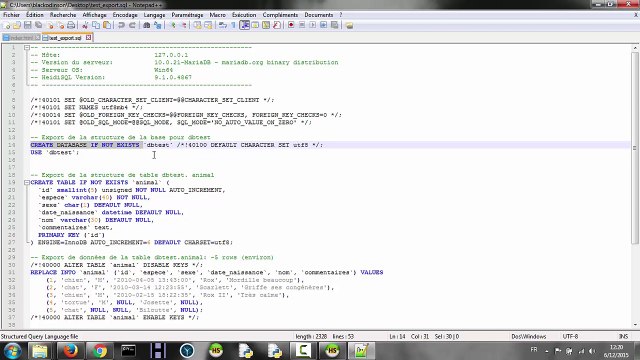Open the user-defined language icon

click(255, 25)
